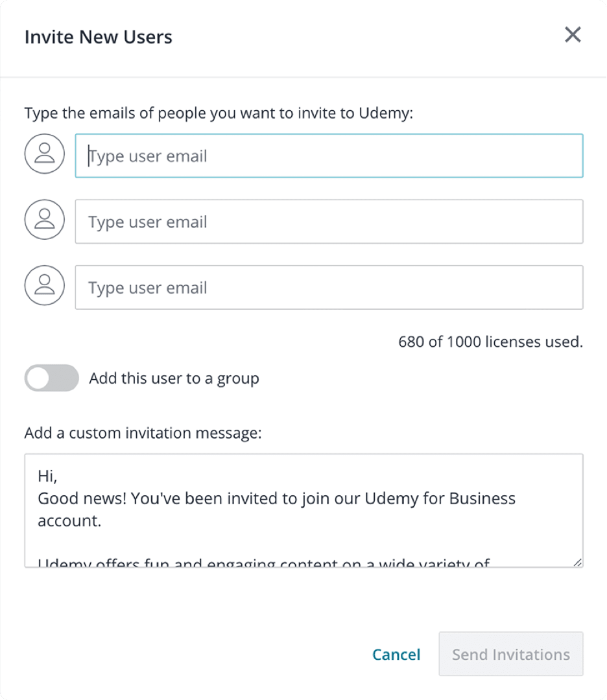Click the textarea resize handle icon

[x=578, y=561]
